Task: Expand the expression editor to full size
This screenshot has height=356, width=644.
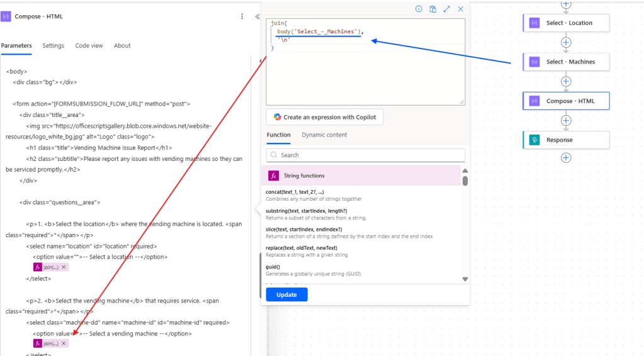Action: [x=446, y=9]
